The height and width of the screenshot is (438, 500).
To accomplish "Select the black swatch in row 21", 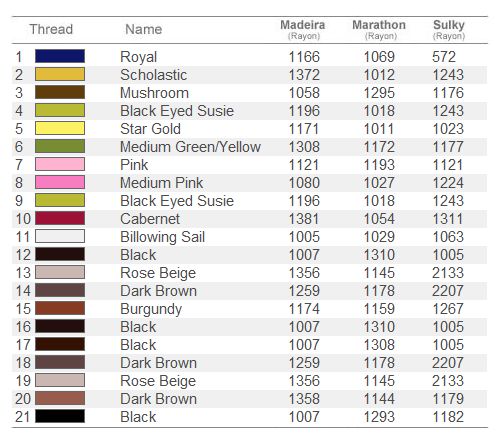I will point(60,416).
